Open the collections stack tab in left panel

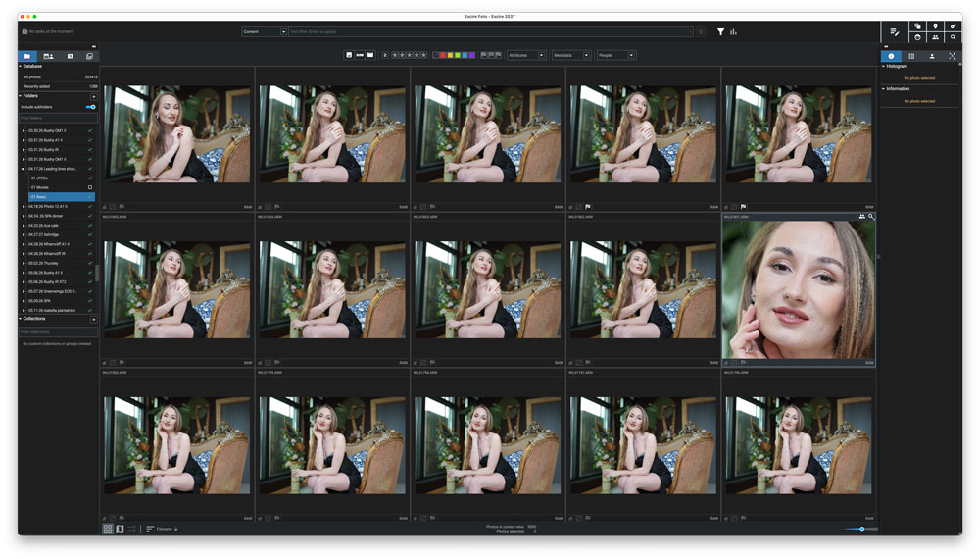(89, 56)
